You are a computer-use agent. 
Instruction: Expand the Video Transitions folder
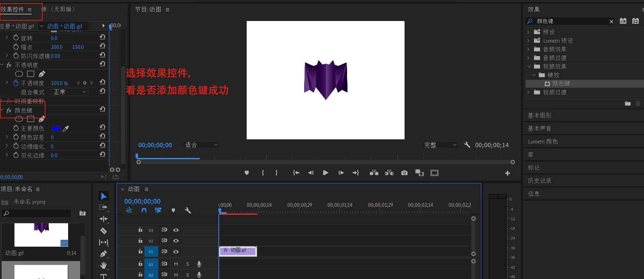coord(528,92)
